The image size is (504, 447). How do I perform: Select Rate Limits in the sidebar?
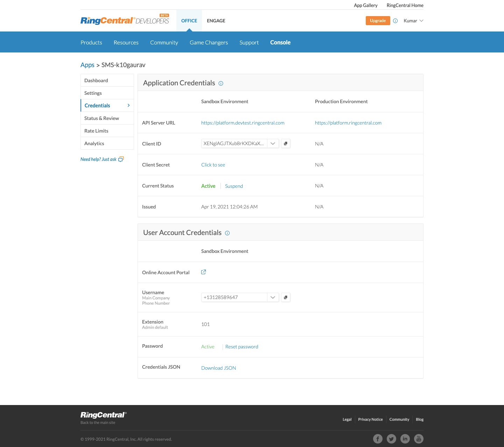(x=107, y=131)
